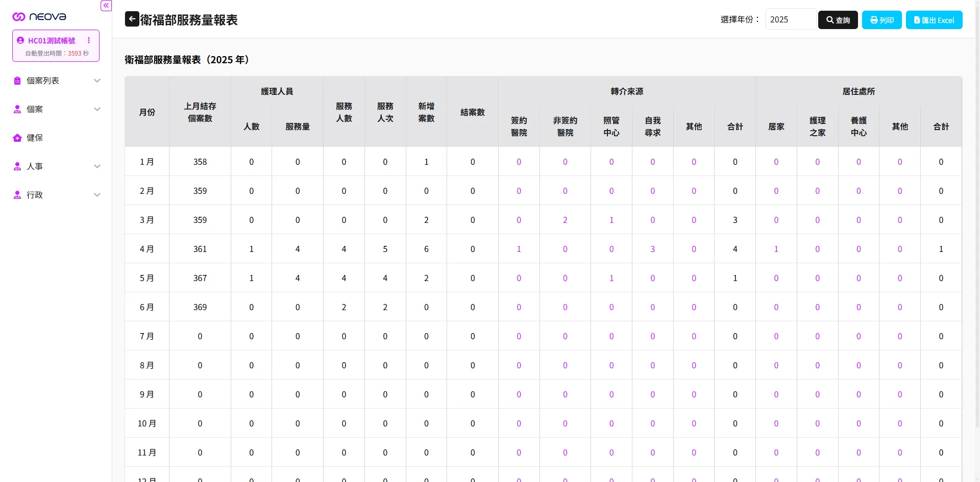Image resolution: width=980 pixels, height=482 pixels.
Task: Click the 查詢 search button
Action: pos(838,20)
